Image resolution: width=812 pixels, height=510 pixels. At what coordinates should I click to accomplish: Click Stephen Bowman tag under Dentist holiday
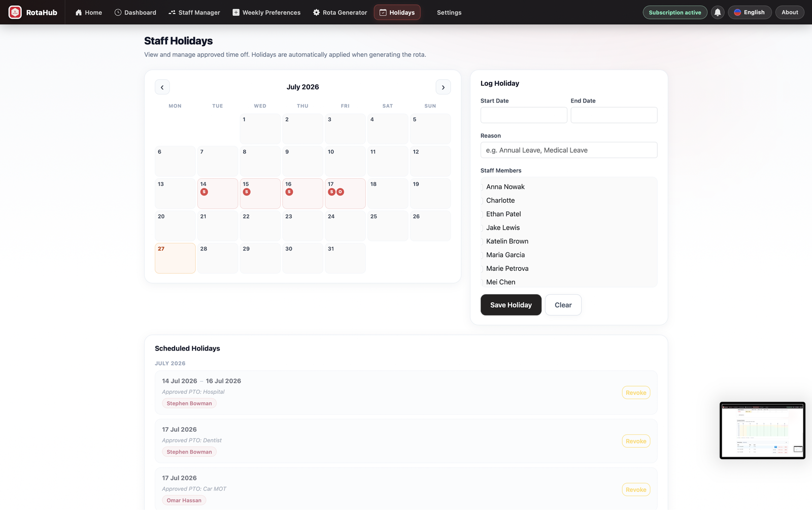[x=189, y=452]
